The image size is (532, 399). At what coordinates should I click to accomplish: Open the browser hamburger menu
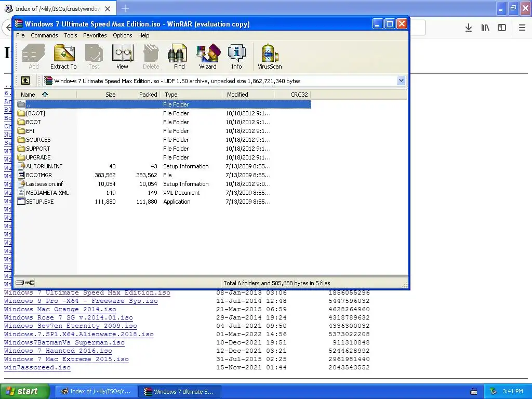point(522,28)
